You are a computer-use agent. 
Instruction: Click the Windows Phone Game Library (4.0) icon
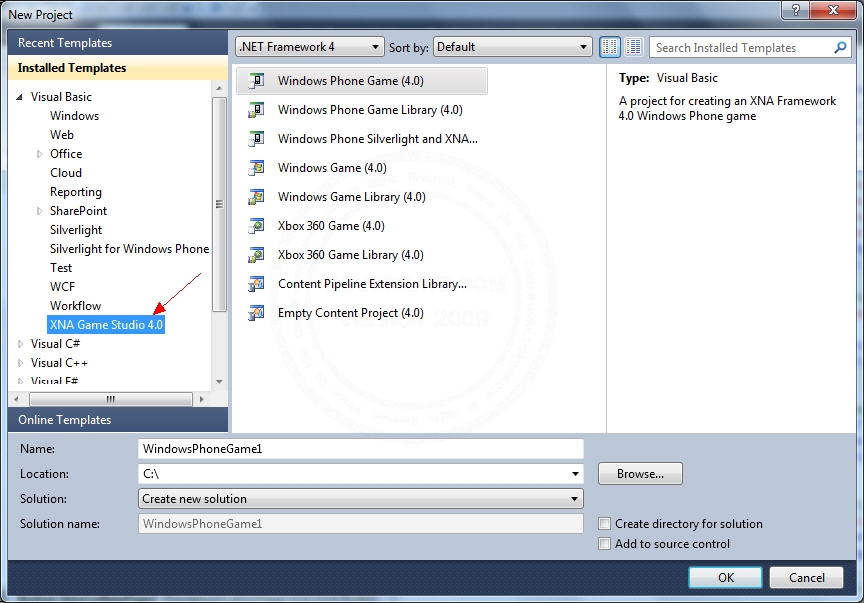[x=256, y=110]
